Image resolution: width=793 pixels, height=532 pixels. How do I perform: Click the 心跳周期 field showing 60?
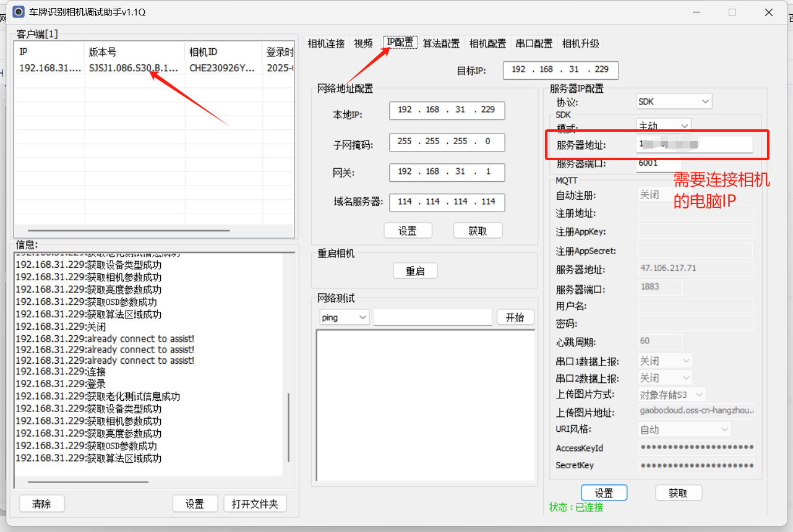pyautogui.click(x=661, y=341)
